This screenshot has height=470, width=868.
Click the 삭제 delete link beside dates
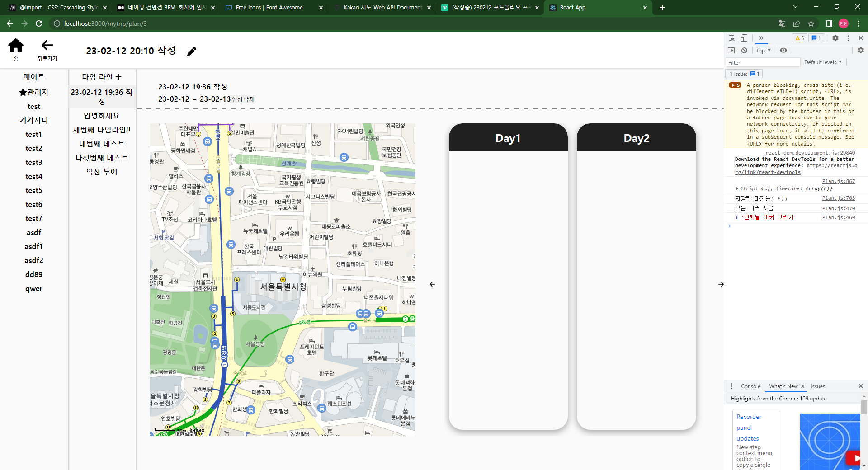pos(249,99)
